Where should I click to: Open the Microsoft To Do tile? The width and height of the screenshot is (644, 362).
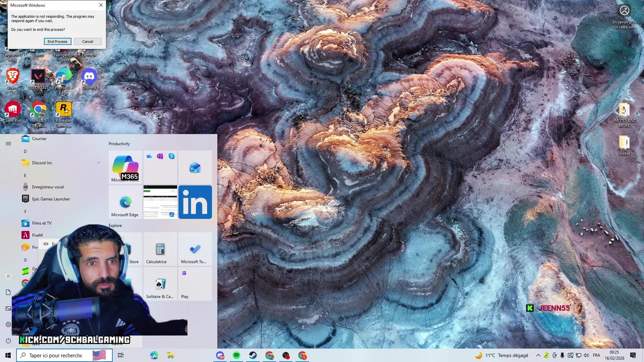(x=195, y=249)
